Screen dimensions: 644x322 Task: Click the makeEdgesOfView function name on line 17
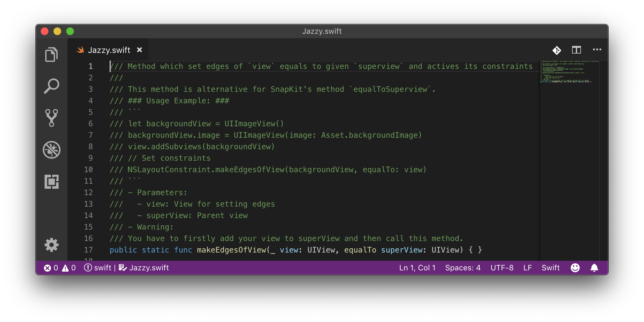pos(232,250)
